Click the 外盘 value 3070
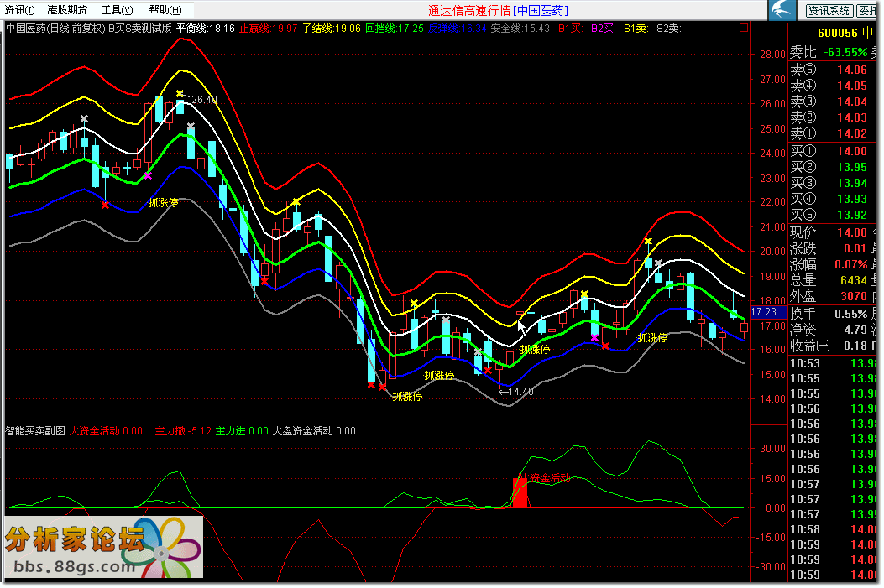The width and height of the screenshot is (884, 588). tap(853, 296)
